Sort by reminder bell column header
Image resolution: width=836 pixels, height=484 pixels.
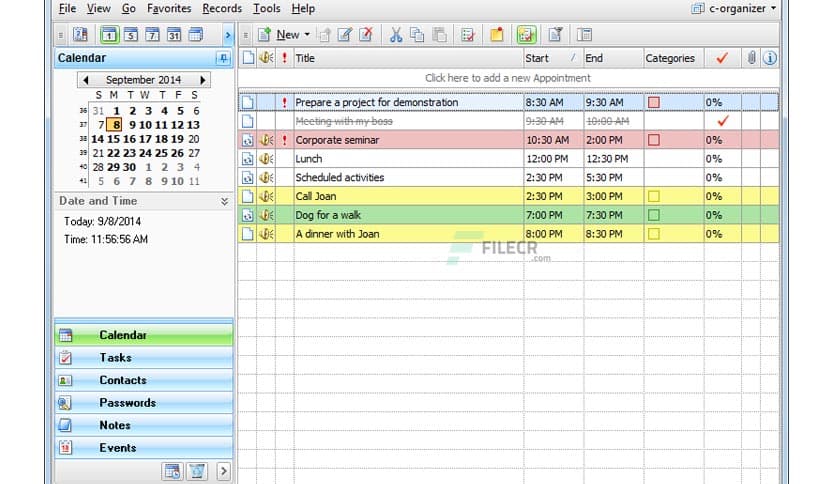coord(266,58)
